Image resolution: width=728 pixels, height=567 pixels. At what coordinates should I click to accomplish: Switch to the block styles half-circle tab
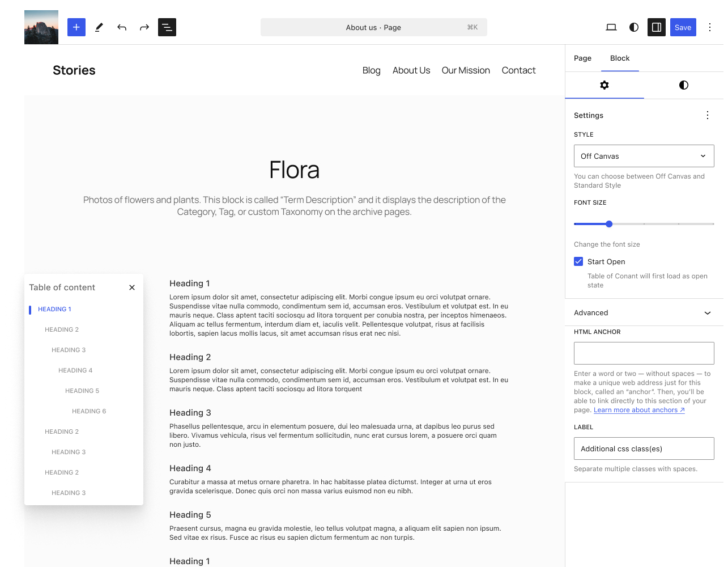click(x=684, y=85)
